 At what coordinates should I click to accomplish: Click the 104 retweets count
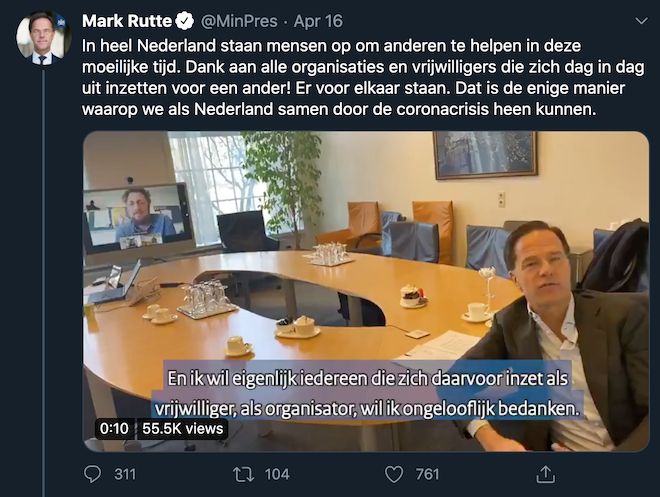(x=277, y=475)
